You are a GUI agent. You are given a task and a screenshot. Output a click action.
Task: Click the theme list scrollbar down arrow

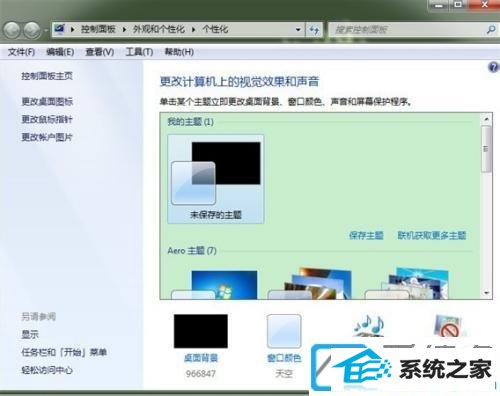[486, 293]
